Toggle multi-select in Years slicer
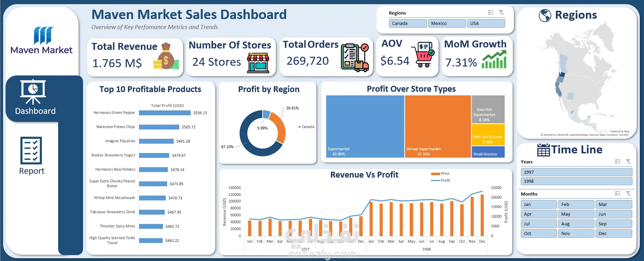The height and width of the screenshot is (261, 644). coord(618,162)
